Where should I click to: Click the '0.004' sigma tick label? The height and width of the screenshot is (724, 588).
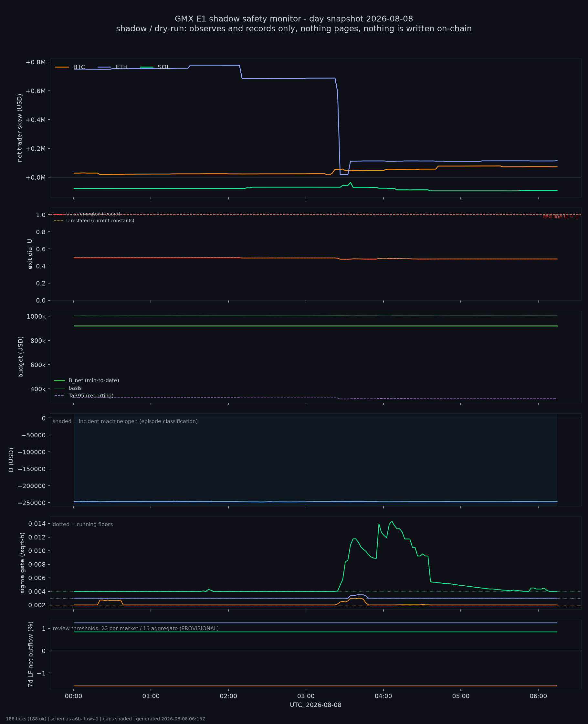[37, 591]
